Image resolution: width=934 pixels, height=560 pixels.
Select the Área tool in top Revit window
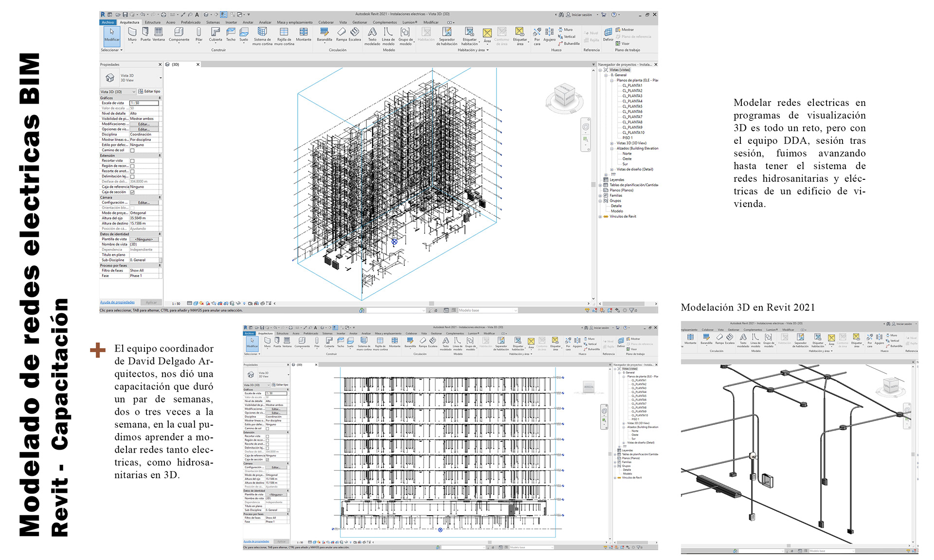(487, 35)
